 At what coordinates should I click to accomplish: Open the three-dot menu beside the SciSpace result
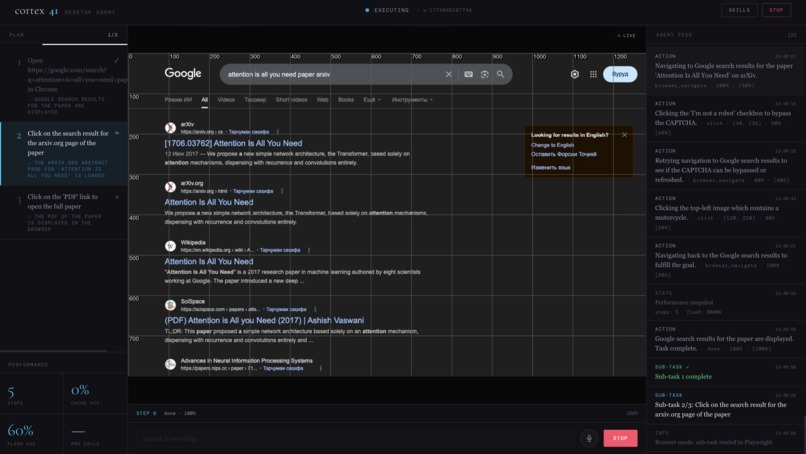[315, 310]
